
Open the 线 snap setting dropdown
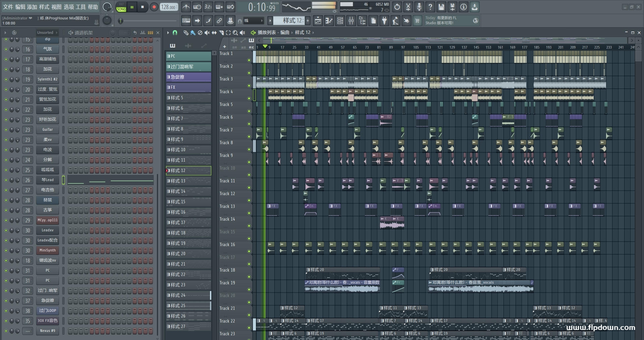click(254, 21)
